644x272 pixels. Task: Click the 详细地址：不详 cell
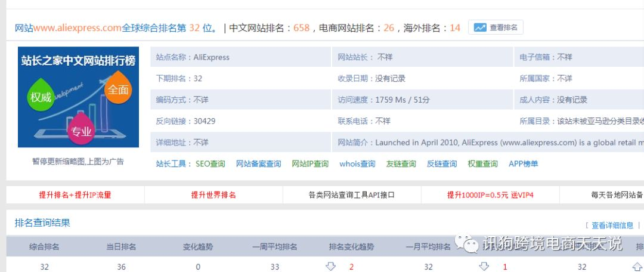point(241,143)
